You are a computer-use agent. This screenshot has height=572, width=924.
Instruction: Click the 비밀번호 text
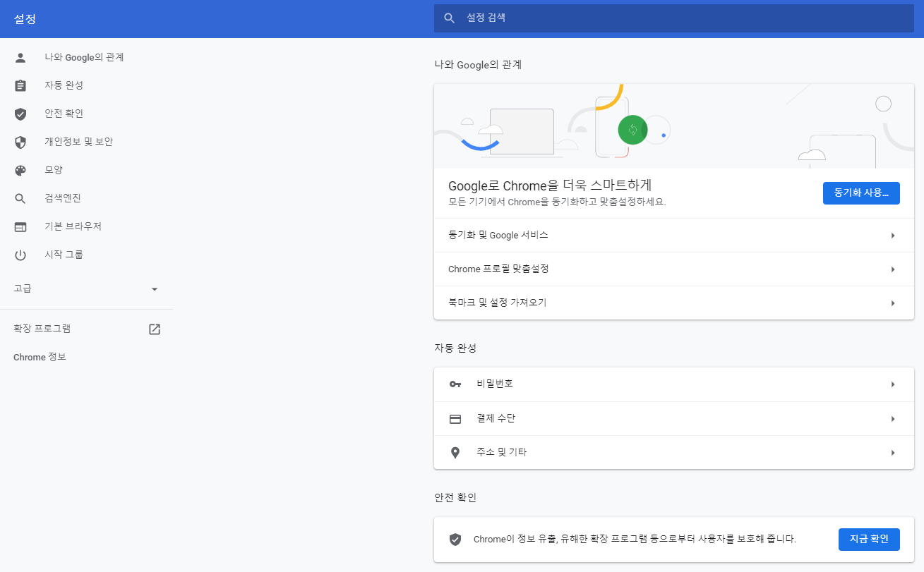pyautogui.click(x=495, y=384)
